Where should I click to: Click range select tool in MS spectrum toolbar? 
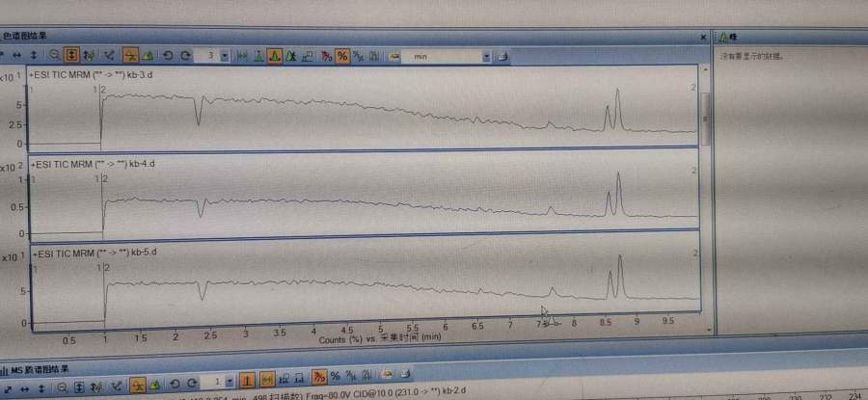point(118,387)
